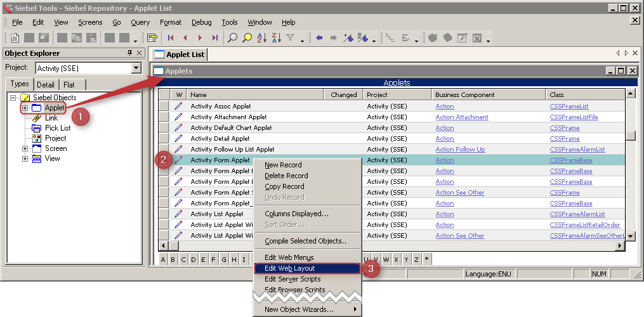Click the asterisk all-records filter button

[x=427, y=259]
